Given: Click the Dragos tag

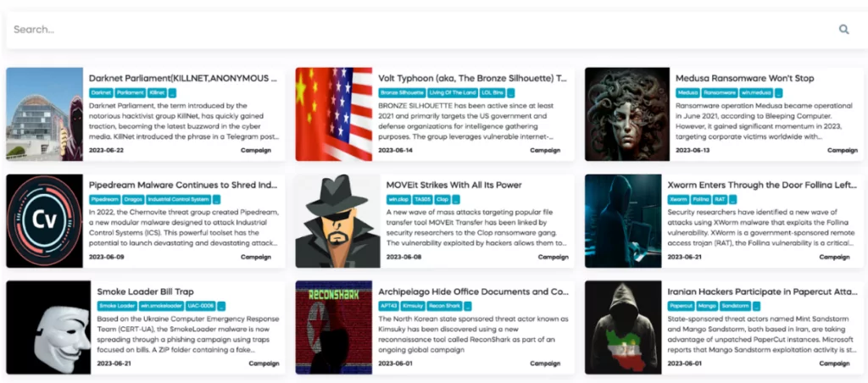Looking at the screenshot, I should coord(133,199).
